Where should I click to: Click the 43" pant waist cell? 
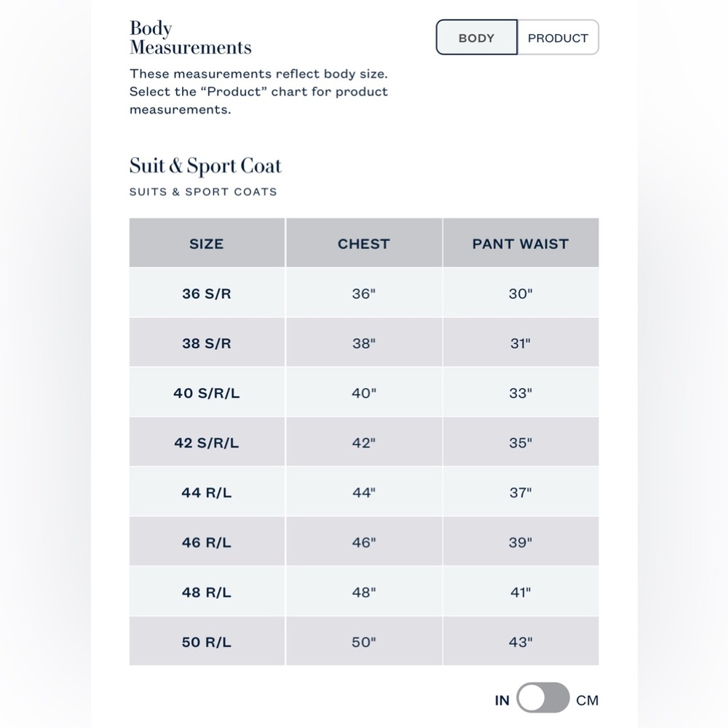521,641
